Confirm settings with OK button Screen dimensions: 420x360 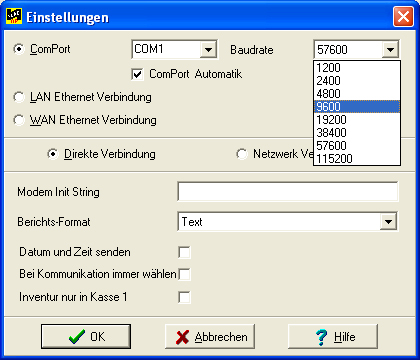pyautogui.click(x=86, y=337)
